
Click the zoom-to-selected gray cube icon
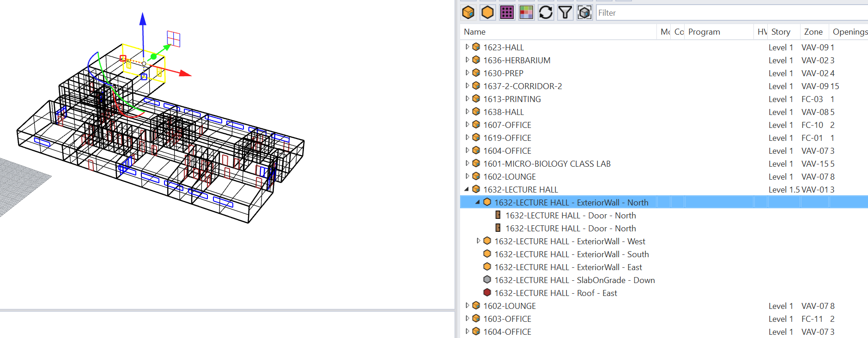584,12
